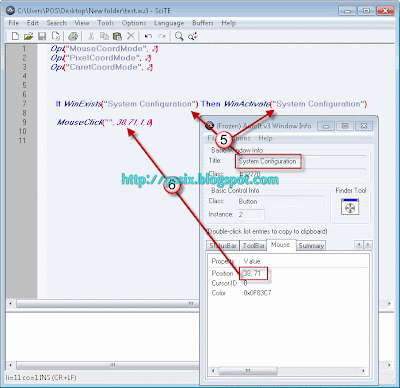The height and width of the screenshot is (388, 400).
Task: Select the Color row value 0x0F83C7
Action: coord(257,293)
